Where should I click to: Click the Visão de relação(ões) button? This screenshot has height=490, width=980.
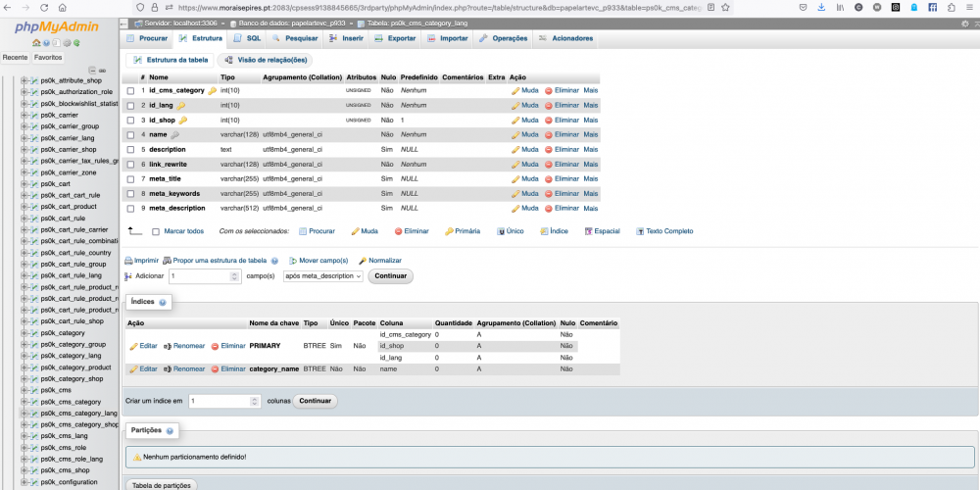coord(265,60)
